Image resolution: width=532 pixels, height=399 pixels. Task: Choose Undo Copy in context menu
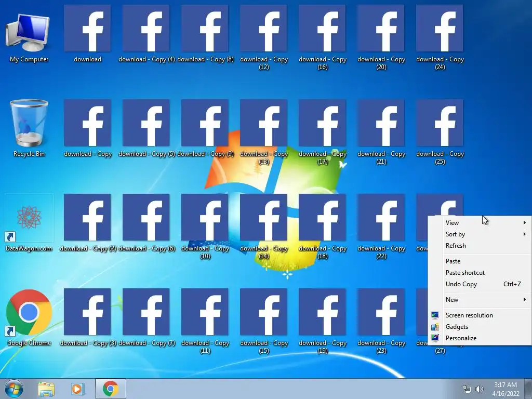pos(480,284)
